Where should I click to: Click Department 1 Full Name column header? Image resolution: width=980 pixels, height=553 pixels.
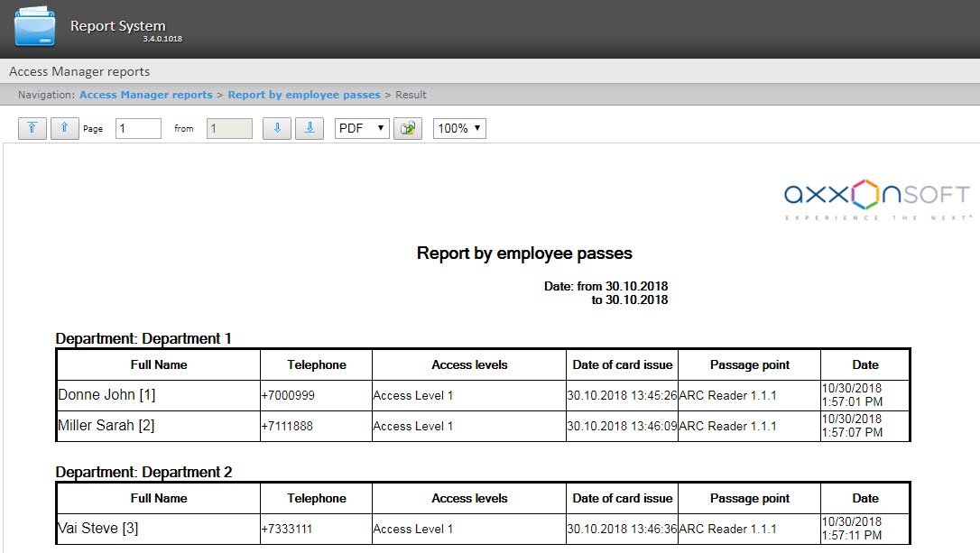click(x=159, y=365)
